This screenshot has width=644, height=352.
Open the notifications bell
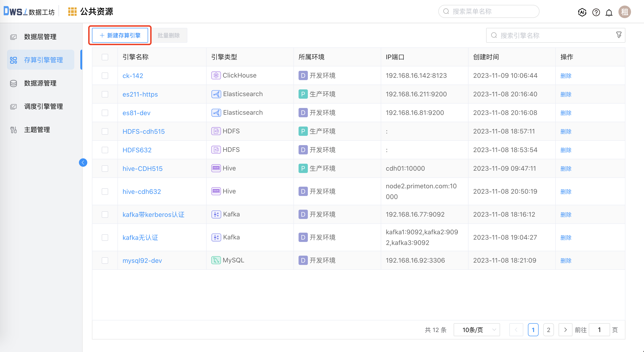609,12
